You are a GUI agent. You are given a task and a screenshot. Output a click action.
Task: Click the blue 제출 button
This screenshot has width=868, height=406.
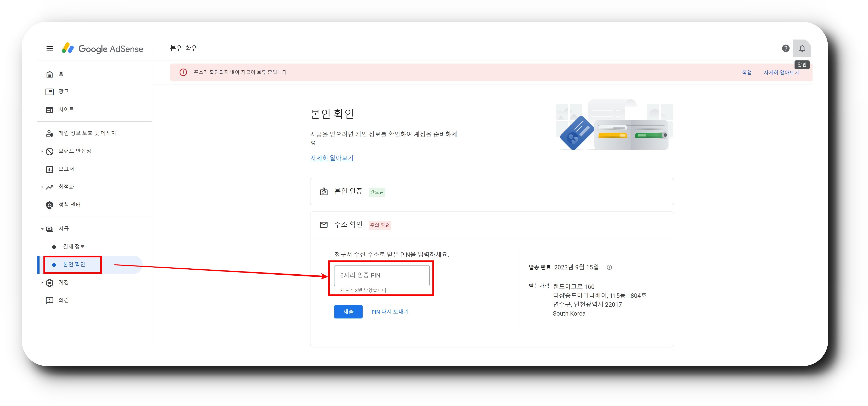348,312
